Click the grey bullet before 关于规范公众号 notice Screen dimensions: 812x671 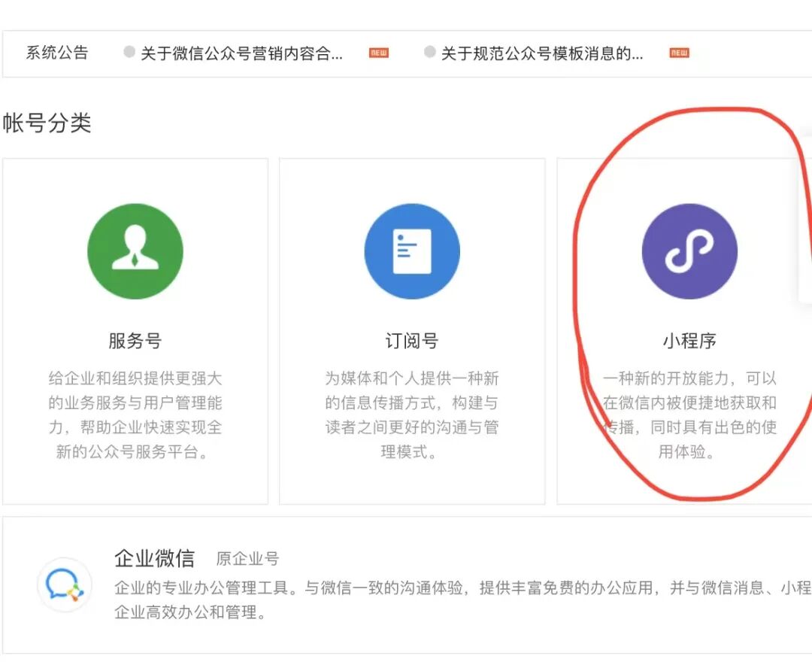tap(429, 52)
